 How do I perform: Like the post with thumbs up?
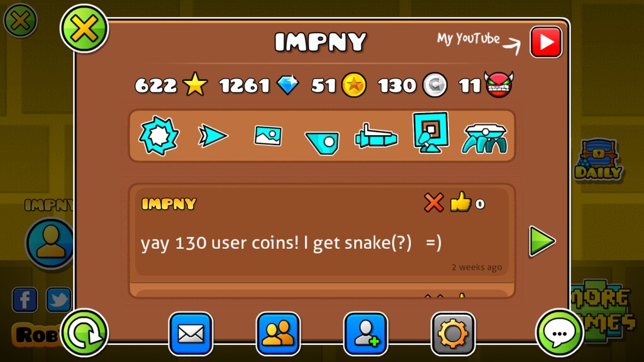(460, 202)
